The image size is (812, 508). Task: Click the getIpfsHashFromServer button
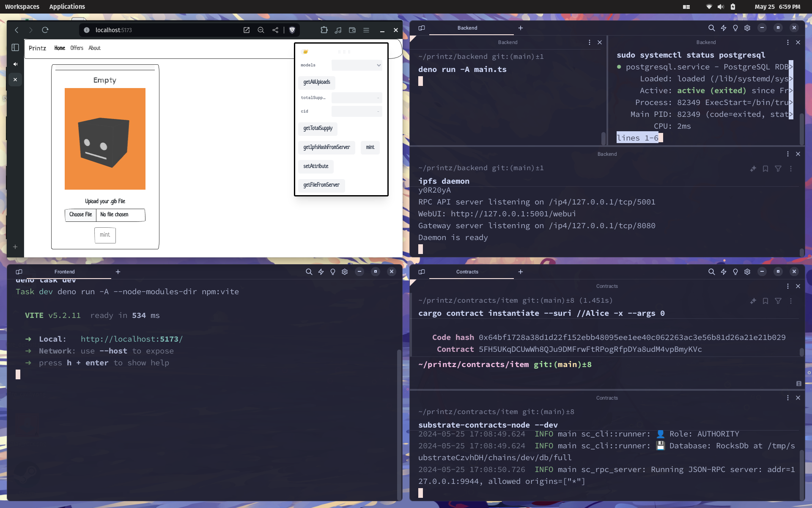(x=326, y=147)
